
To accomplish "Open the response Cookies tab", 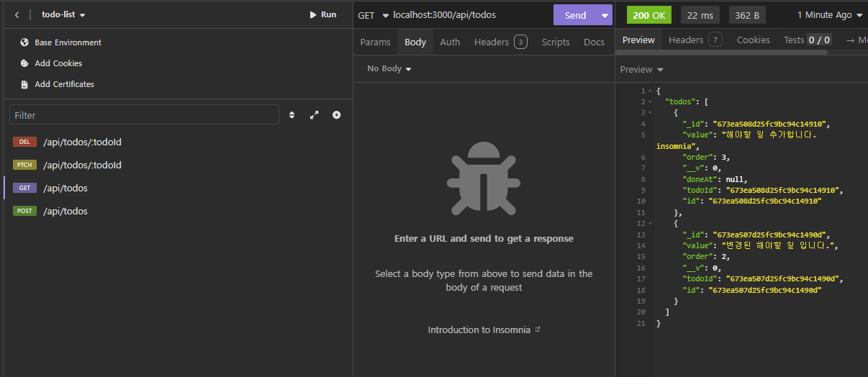I will [753, 40].
